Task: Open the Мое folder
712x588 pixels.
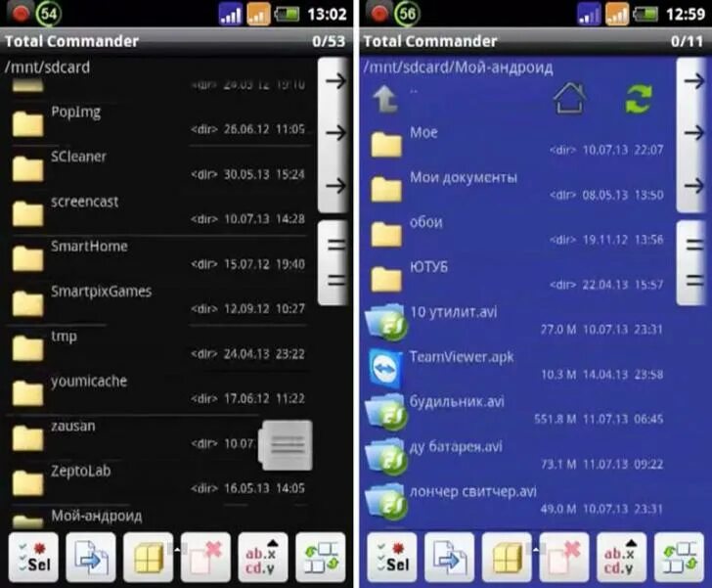Action: coord(517,143)
